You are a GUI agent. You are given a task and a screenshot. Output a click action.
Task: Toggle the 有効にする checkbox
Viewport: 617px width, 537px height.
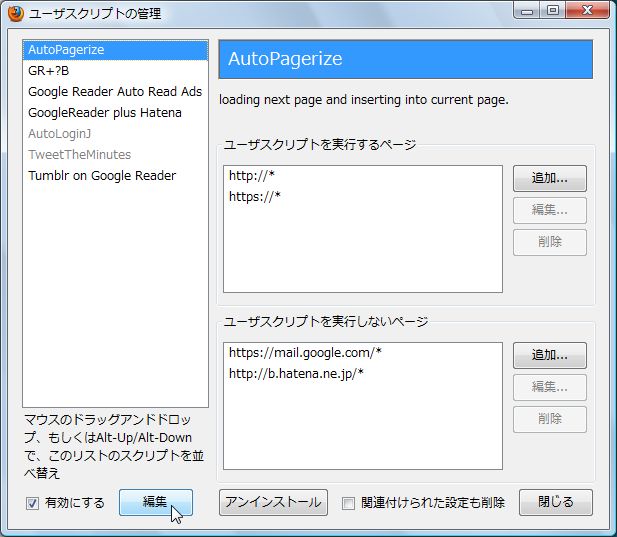click(32, 503)
